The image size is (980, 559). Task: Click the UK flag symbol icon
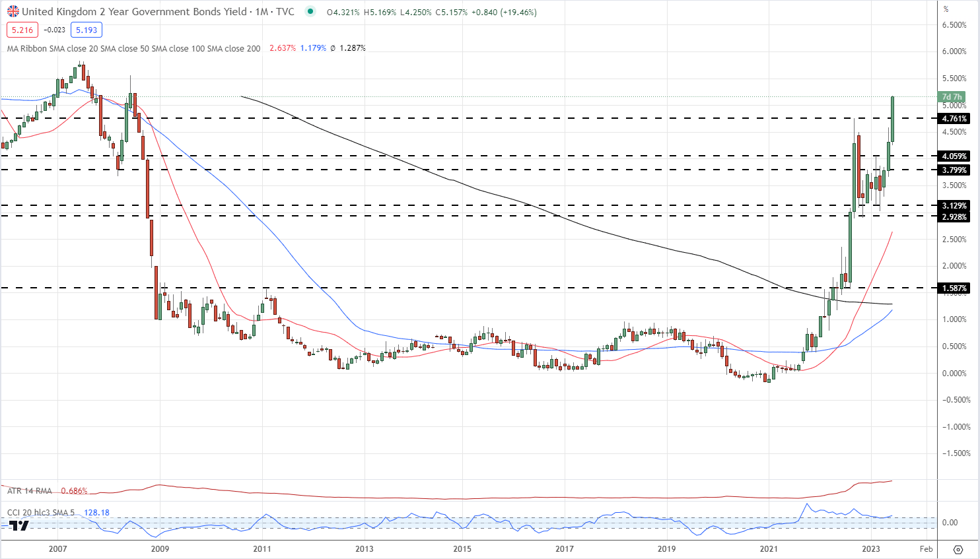pos(13,12)
